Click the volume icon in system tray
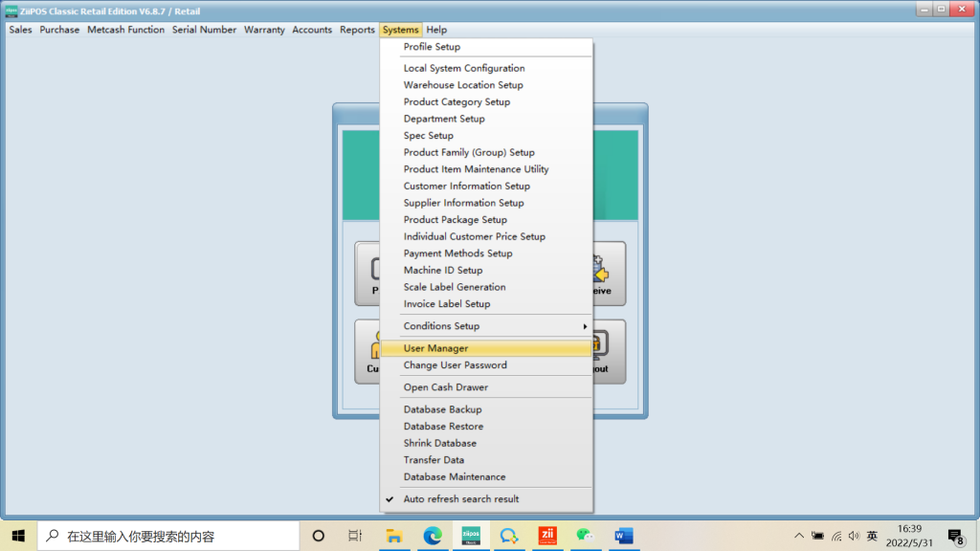Viewport: 980px width, 551px height. [x=854, y=536]
